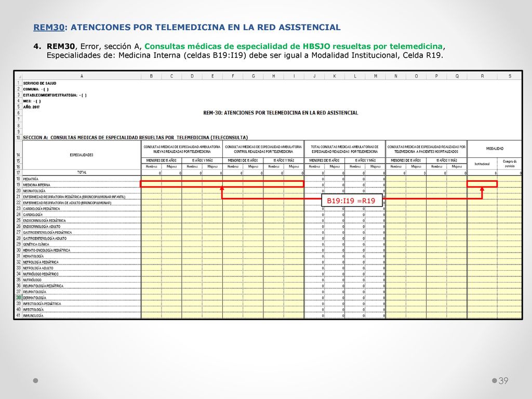This screenshot has height=399, width=532.
Task: Click the slide page number 39
Action: coord(503,380)
